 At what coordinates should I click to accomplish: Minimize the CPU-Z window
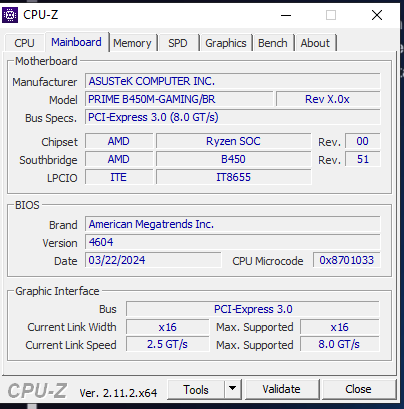click(x=286, y=15)
